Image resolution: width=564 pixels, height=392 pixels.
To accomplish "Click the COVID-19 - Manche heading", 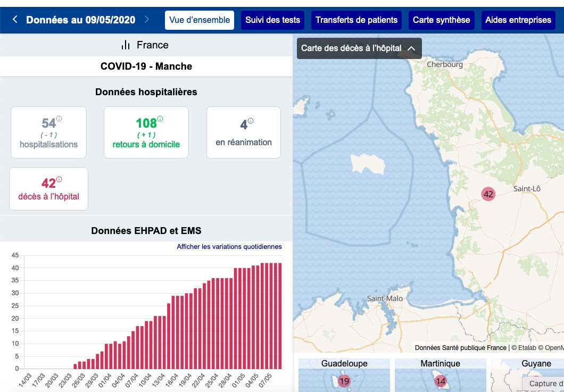I will click(x=146, y=66).
